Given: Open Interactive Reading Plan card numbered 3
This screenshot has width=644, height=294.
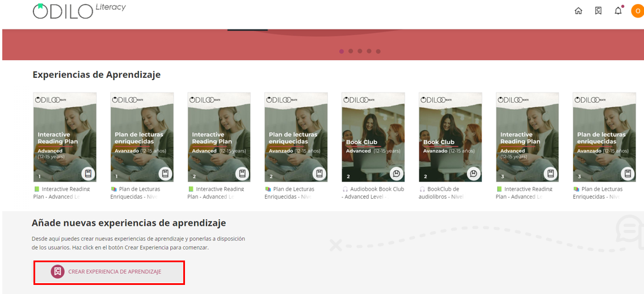Looking at the screenshot, I should coord(528,137).
